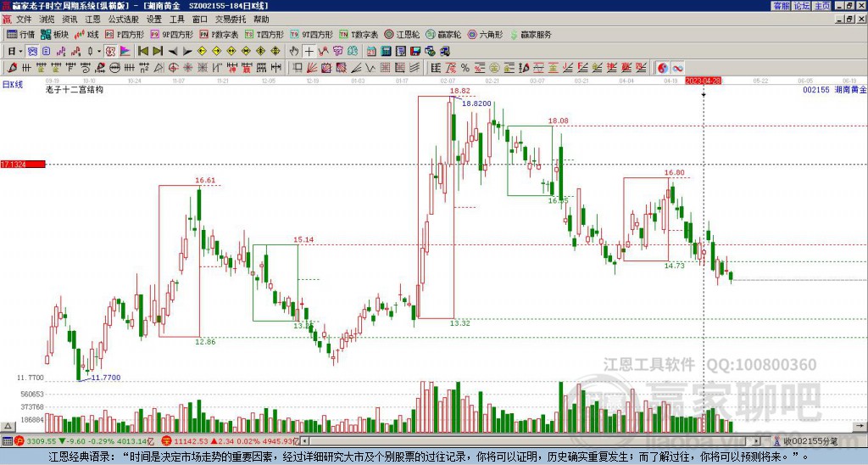The width and height of the screenshot is (868, 465).
Task: Select the red pencil drawing tool
Action: point(12,68)
